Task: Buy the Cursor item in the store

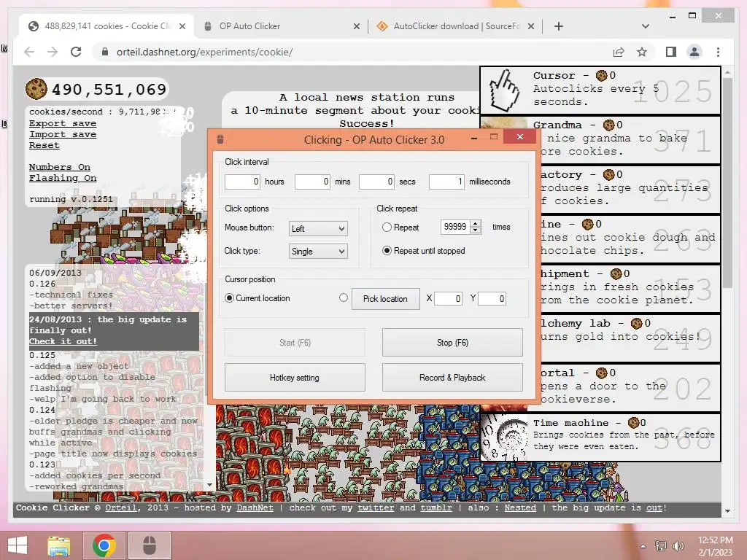Action: coord(600,90)
